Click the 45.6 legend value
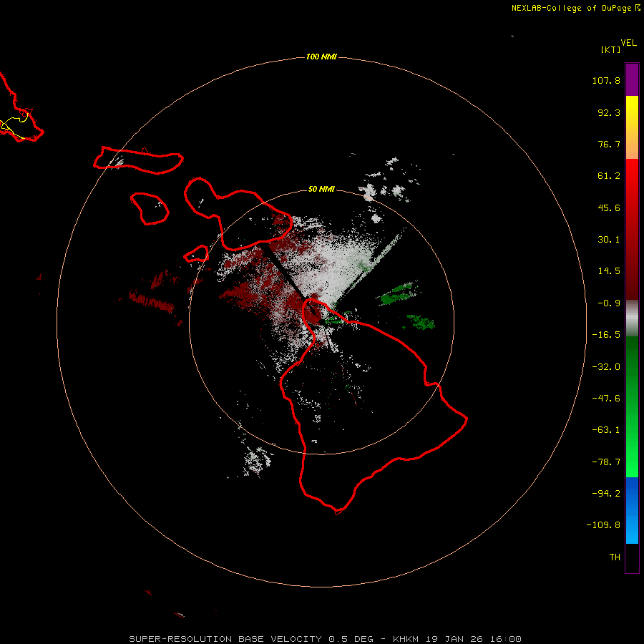The width and height of the screenshot is (644, 644). (609, 208)
